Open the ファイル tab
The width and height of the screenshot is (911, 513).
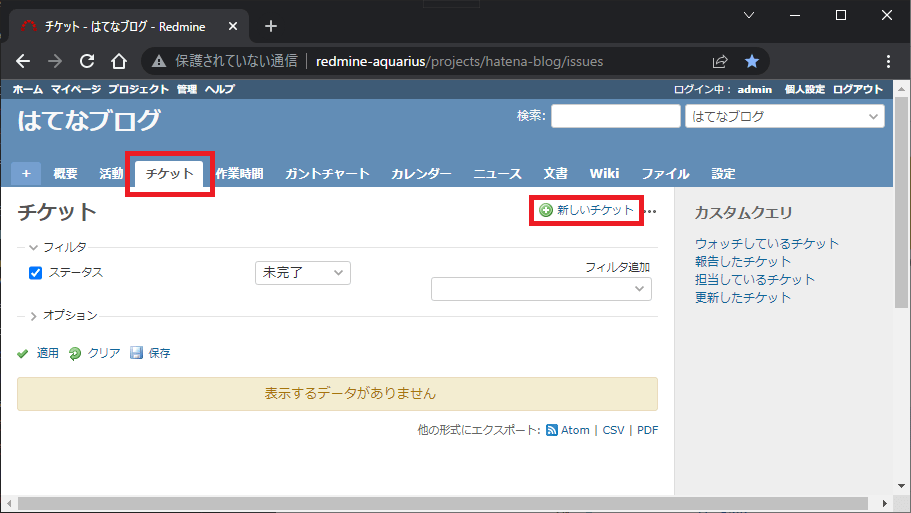click(x=665, y=174)
